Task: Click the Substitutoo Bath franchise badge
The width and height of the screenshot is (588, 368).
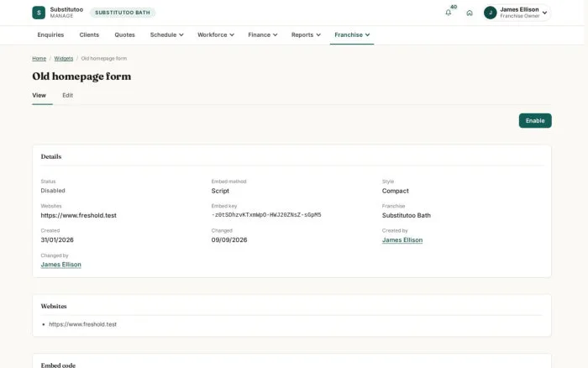Action: [x=123, y=13]
